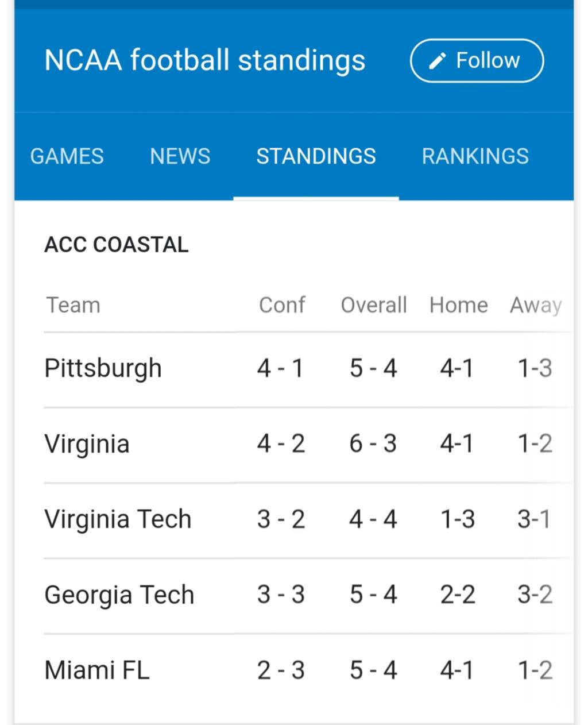Choose Georgia Tech in the standings
Viewport: 588px width, 725px height.
pyautogui.click(x=119, y=595)
